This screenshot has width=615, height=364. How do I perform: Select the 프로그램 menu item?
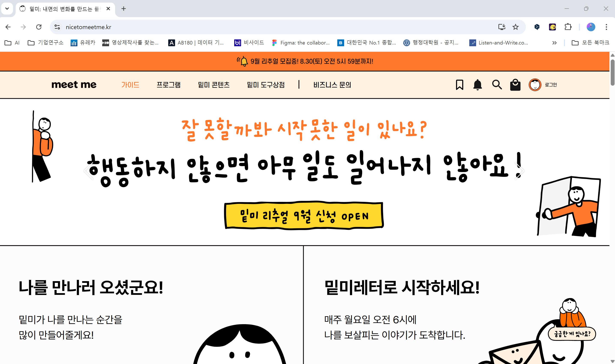(169, 85)
